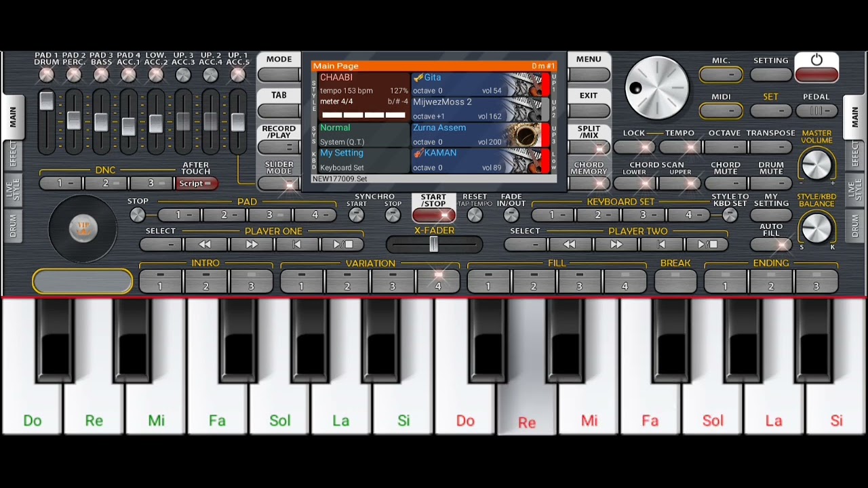
Task: Select the TEMPO button
Action: 680,147
